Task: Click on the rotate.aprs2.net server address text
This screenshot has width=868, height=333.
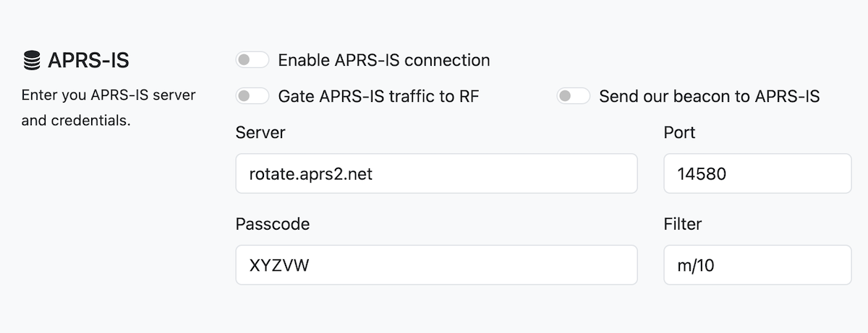Action: point(311,174)
